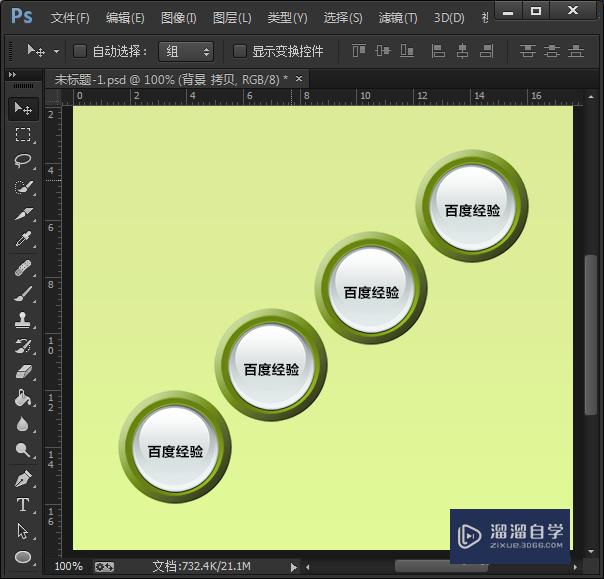Click the align vertical centers icon
Screen dimensions: 604x579
tap(383, 50)
